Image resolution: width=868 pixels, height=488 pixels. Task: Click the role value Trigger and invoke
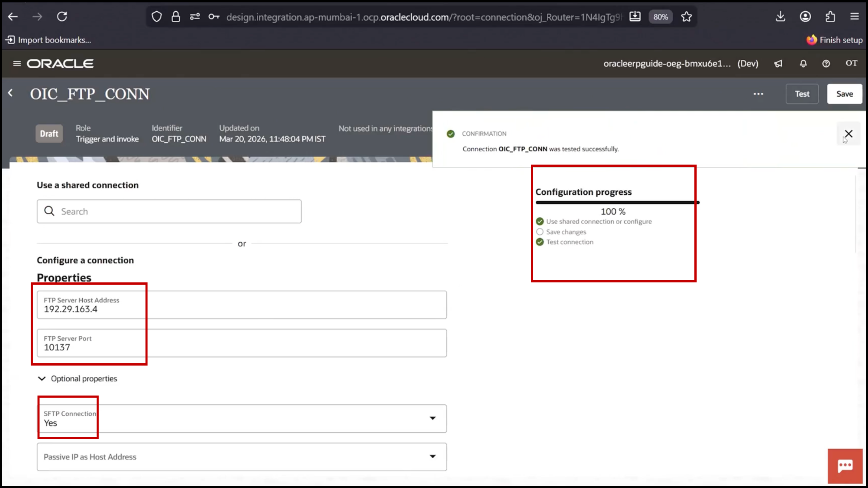click(107, 139)
